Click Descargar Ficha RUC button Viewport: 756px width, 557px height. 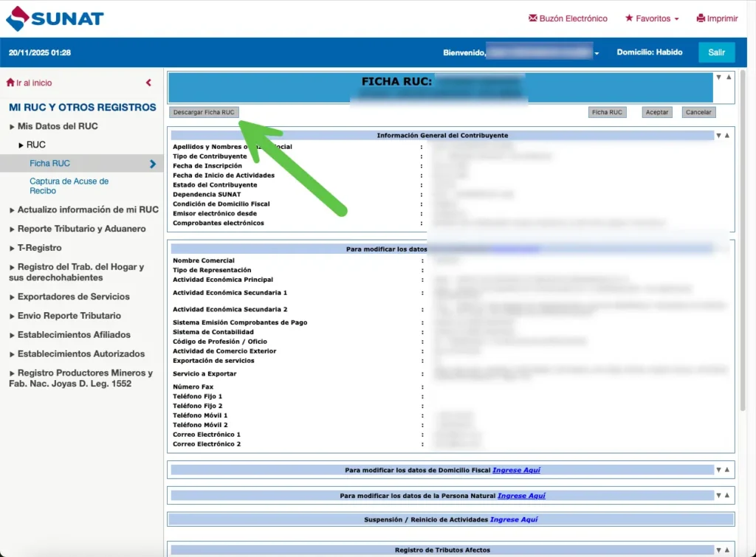click(204, 112)
